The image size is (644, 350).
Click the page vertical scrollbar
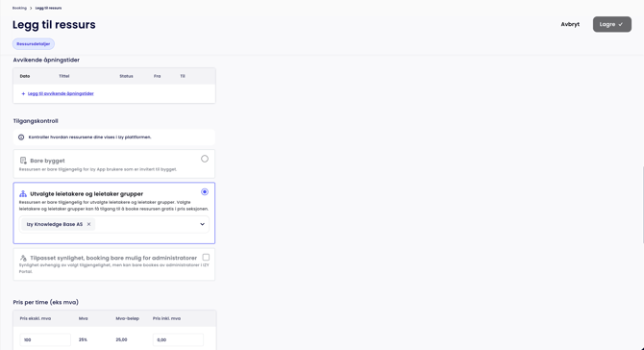(x=642, y=206)
